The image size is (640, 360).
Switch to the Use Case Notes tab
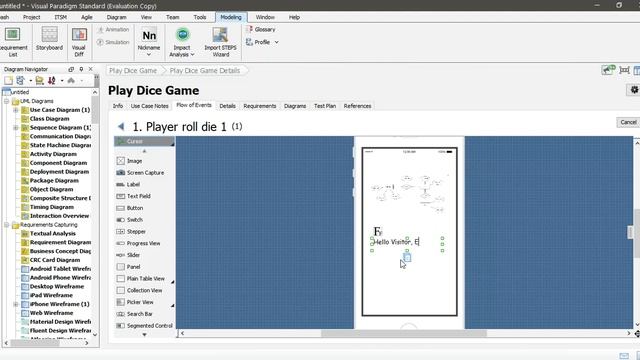pos(149,106)
